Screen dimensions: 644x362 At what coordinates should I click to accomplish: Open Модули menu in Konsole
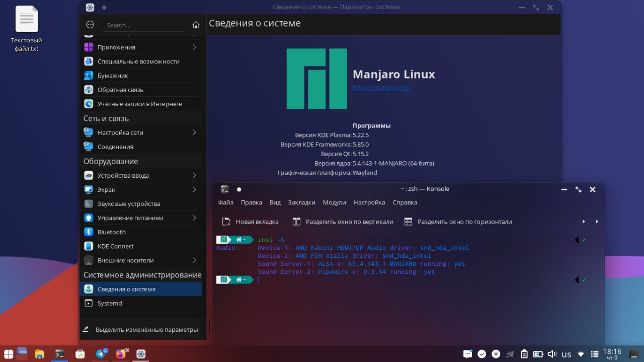point(335,202)
